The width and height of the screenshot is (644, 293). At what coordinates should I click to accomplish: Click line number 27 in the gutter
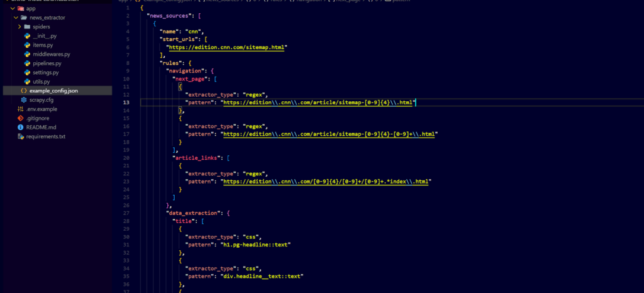click(127, 213)
